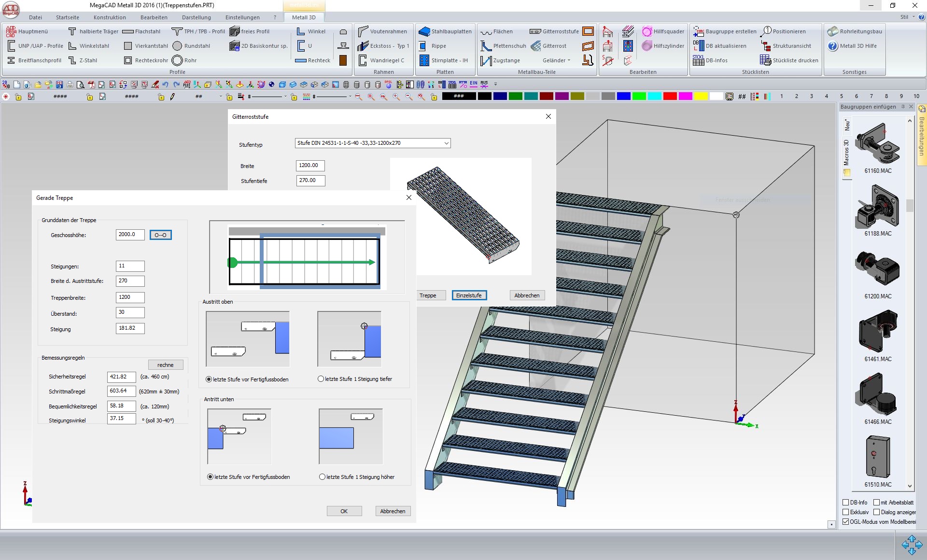927x560 pixels.
Task: Open the Gitterroststufe tool in ribbon
Action: [554, 31]
